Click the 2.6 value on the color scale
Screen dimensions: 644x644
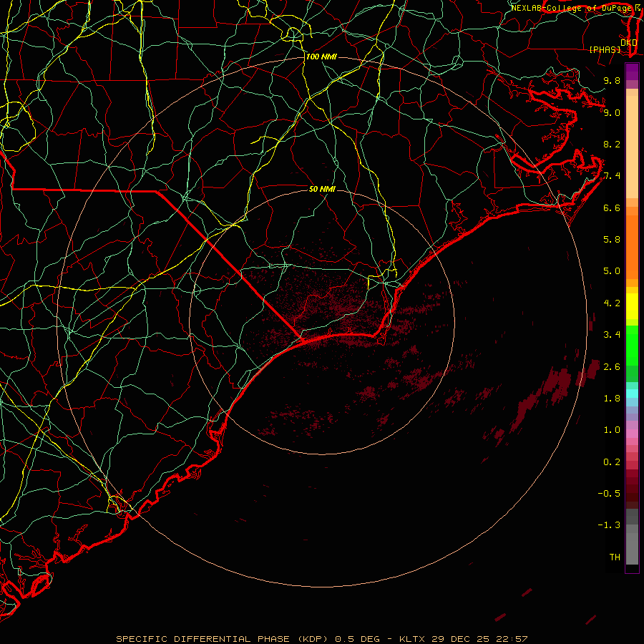[x=612, y=367]
